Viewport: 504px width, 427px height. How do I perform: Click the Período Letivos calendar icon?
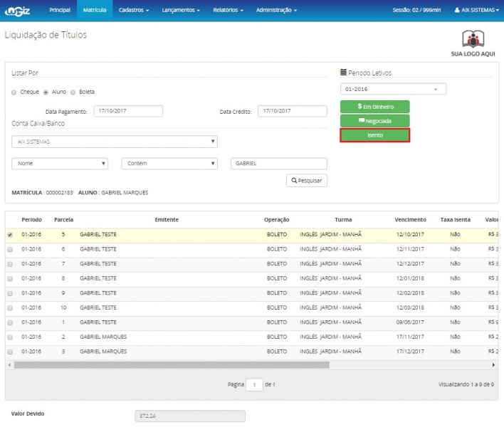coord(343,73)
